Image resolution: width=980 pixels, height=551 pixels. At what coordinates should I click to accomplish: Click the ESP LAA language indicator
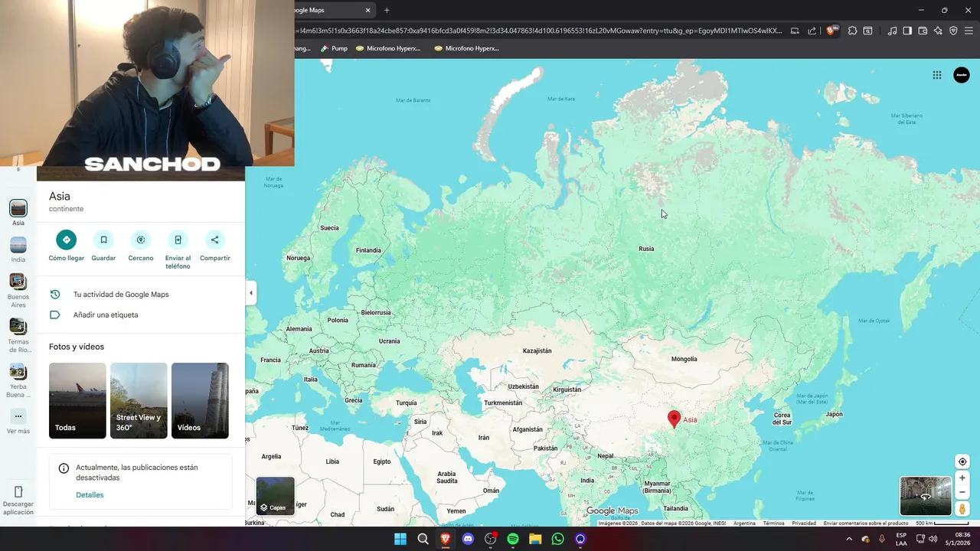pyautogui.click(x=901, y=539)
